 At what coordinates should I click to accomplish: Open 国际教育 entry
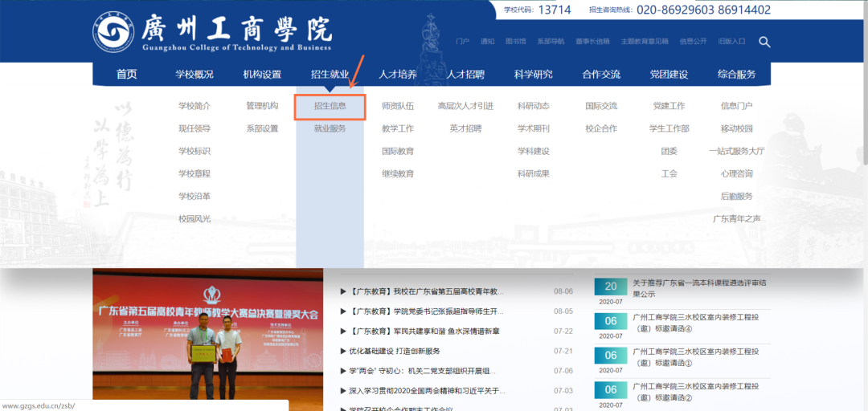point(398,151)
